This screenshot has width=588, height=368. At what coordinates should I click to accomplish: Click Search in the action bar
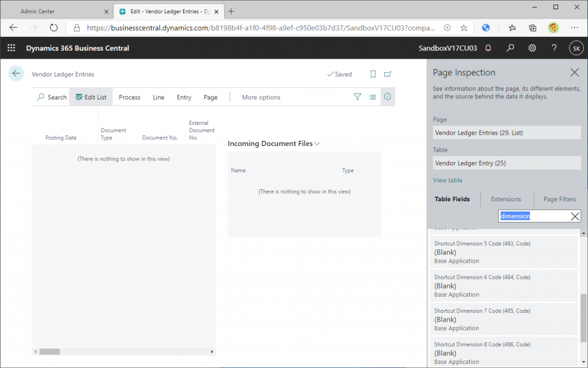point(51,97)
